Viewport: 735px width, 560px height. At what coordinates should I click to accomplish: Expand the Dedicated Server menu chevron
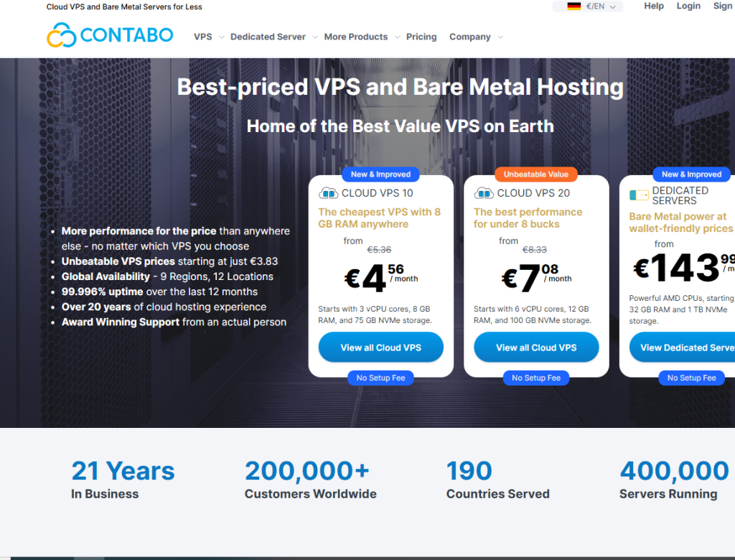[x=315, y=37]
